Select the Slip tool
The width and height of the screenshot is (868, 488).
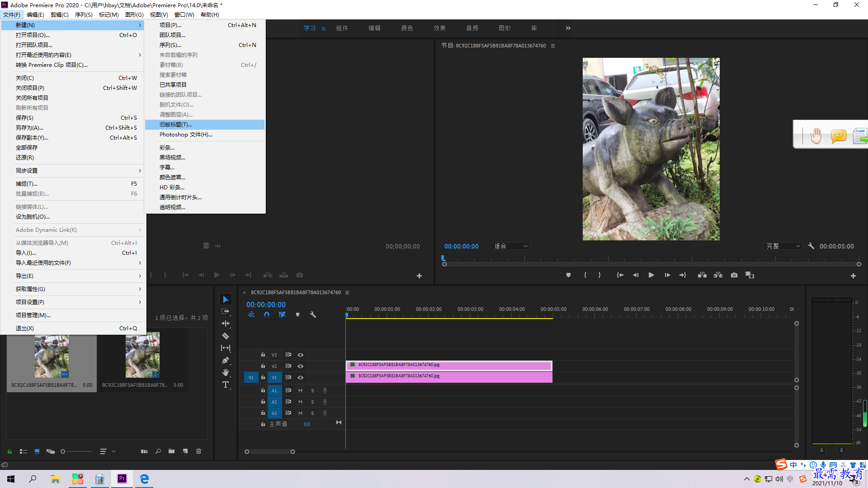point(226,348)
